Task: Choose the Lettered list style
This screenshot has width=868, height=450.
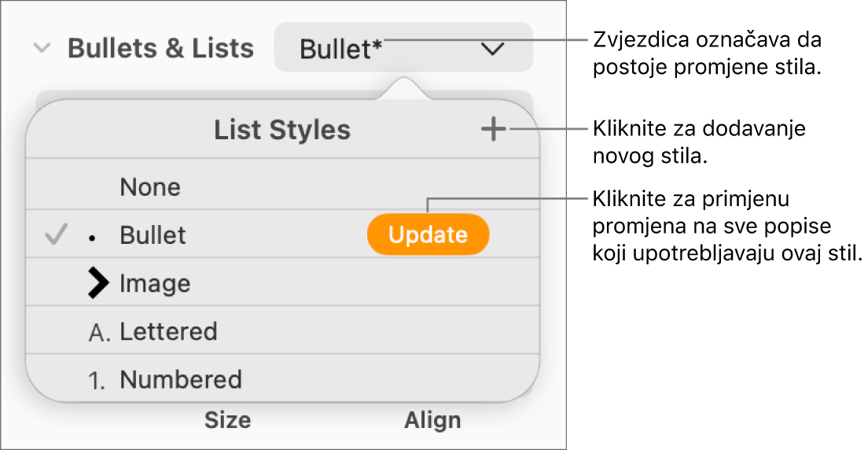Action: [167, 332]
